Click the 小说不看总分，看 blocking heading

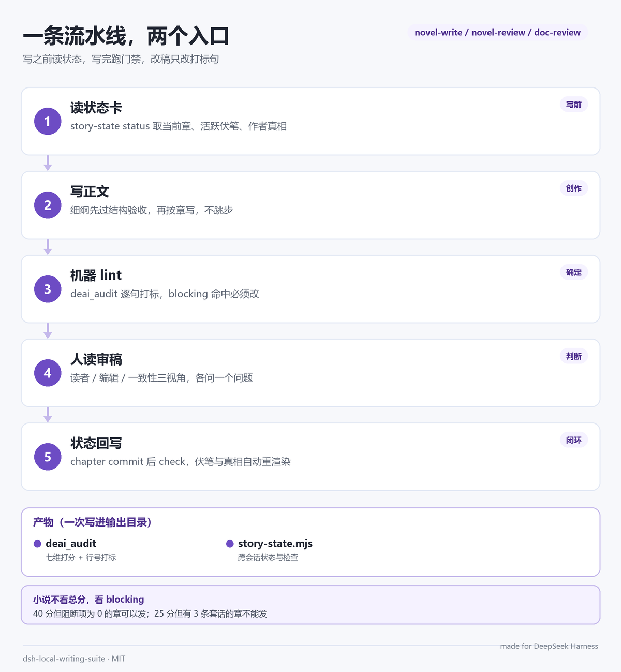88,600
